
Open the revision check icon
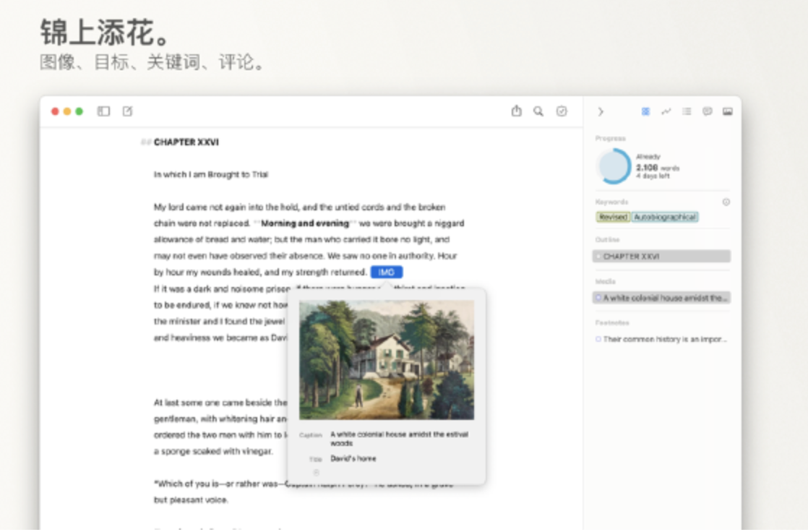coord(562,111)
